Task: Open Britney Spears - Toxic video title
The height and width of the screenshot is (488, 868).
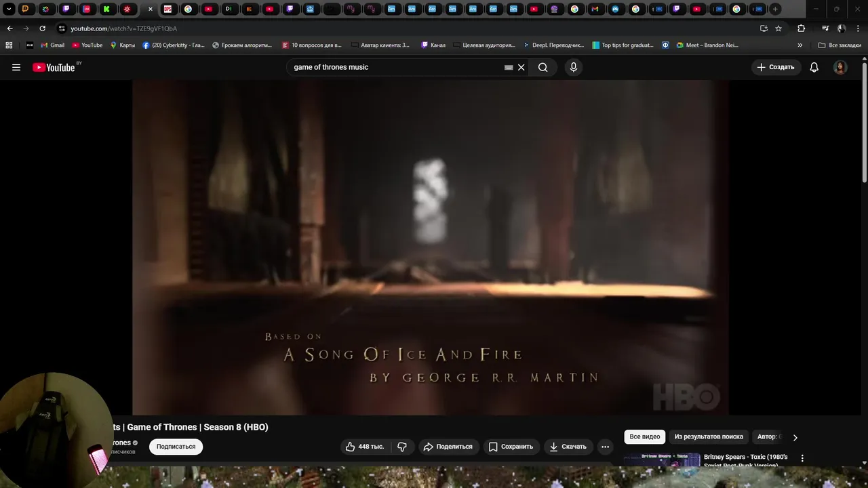Action: [746, 461]
